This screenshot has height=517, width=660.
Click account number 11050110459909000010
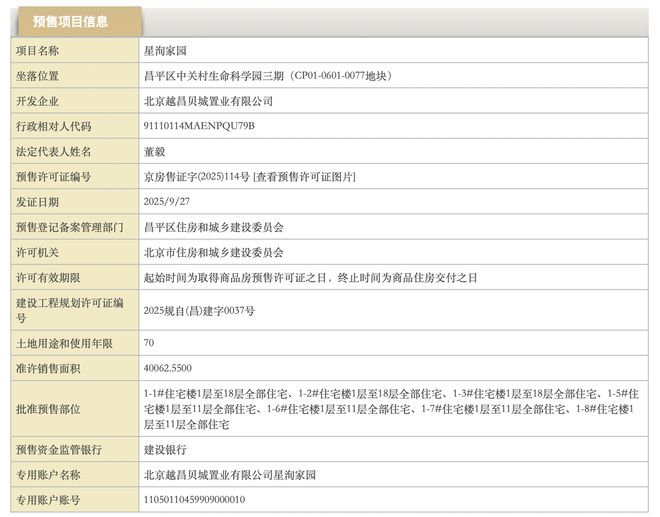[195, 500]
